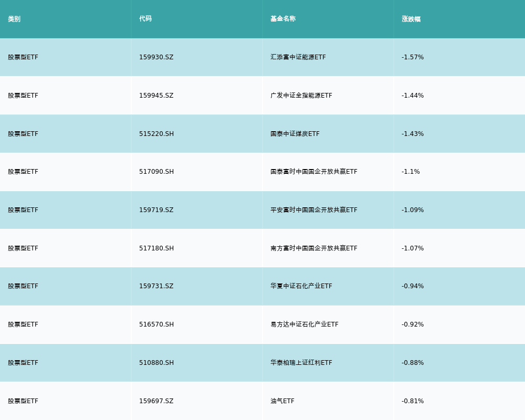The width and height of the screenshot is (525, 420).
Task: Select fund code 159945.SZ
Action: coord(156,96)
